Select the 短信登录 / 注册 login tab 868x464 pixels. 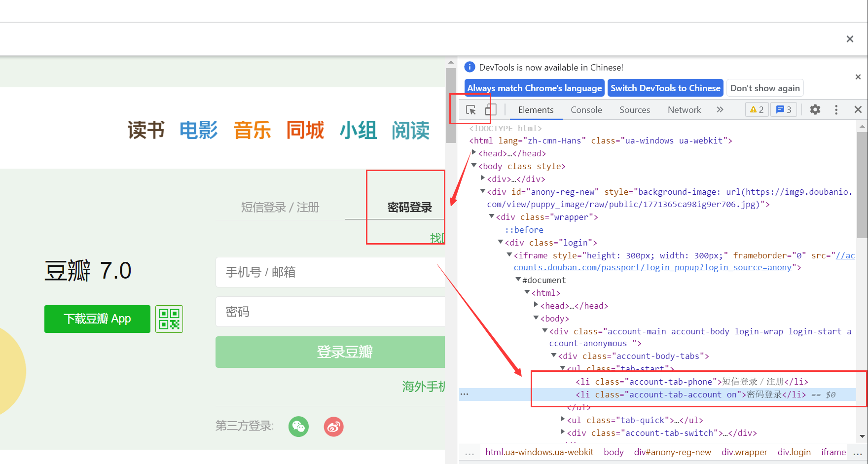coord(280,207)
